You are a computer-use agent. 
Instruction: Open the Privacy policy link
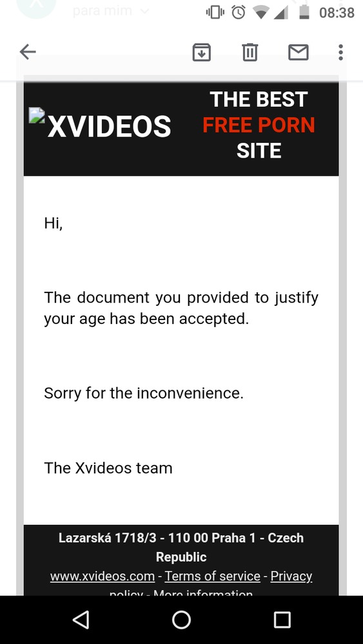tap(291, 576)
